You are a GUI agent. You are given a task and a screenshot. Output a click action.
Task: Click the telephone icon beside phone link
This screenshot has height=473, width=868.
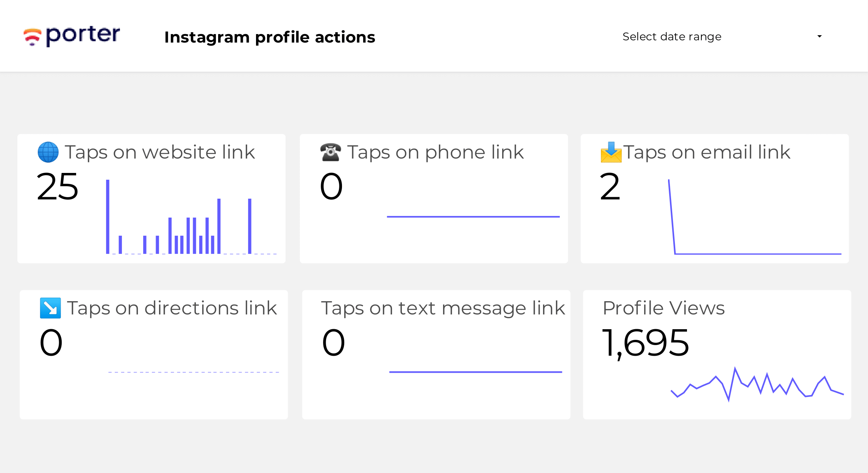point(330,152)
